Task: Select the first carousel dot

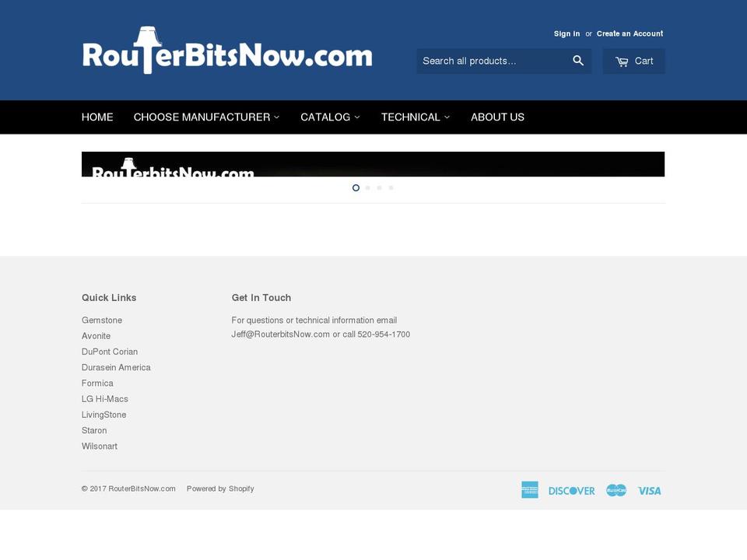Action: click(356, 187)
